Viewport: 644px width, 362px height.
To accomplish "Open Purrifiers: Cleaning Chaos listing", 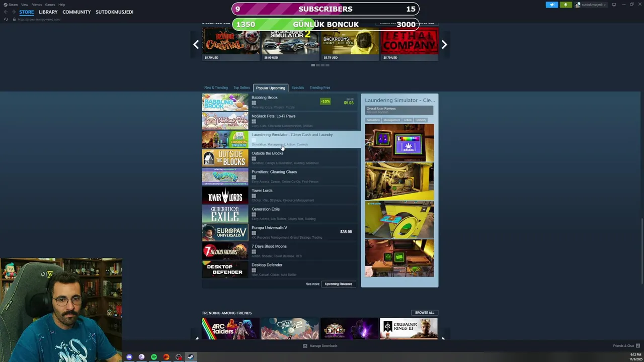I will coord(281,176).
